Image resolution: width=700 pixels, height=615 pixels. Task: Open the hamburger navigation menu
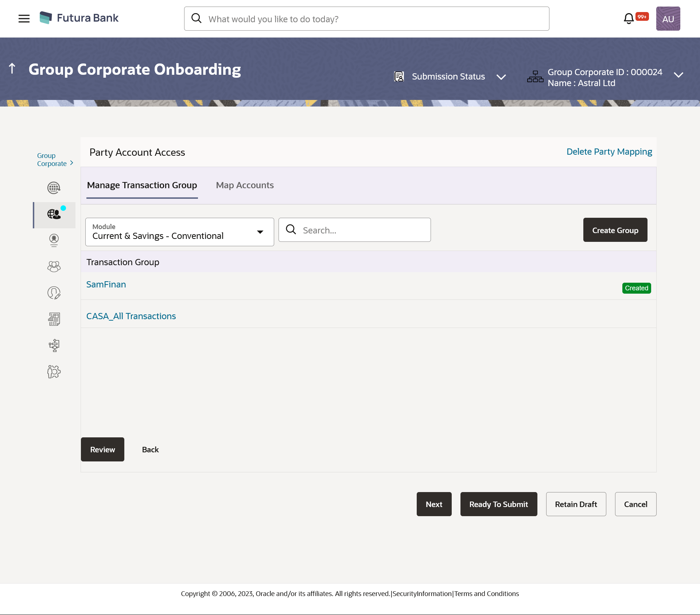coord(24,19)
